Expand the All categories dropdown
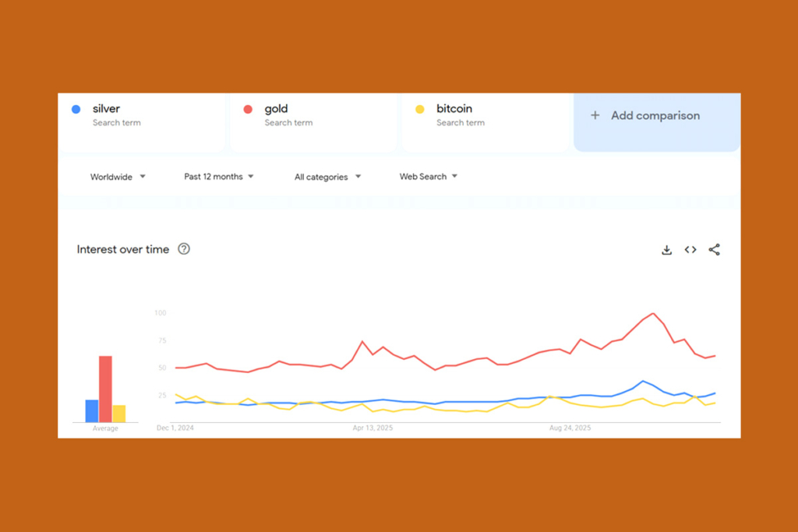This screenshot has width=798, height=532. pyautogui.click(x=327, y=177)
